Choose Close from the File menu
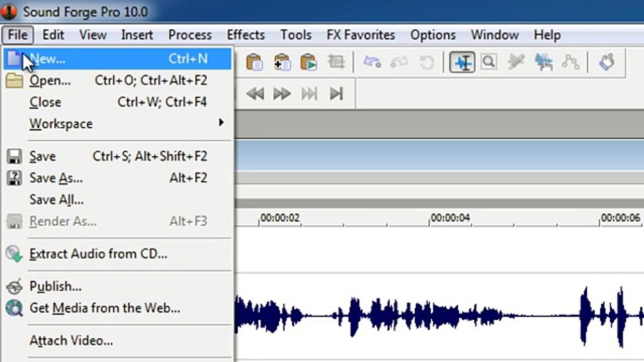This screenshot has height=362, width=644. (117, 102)
